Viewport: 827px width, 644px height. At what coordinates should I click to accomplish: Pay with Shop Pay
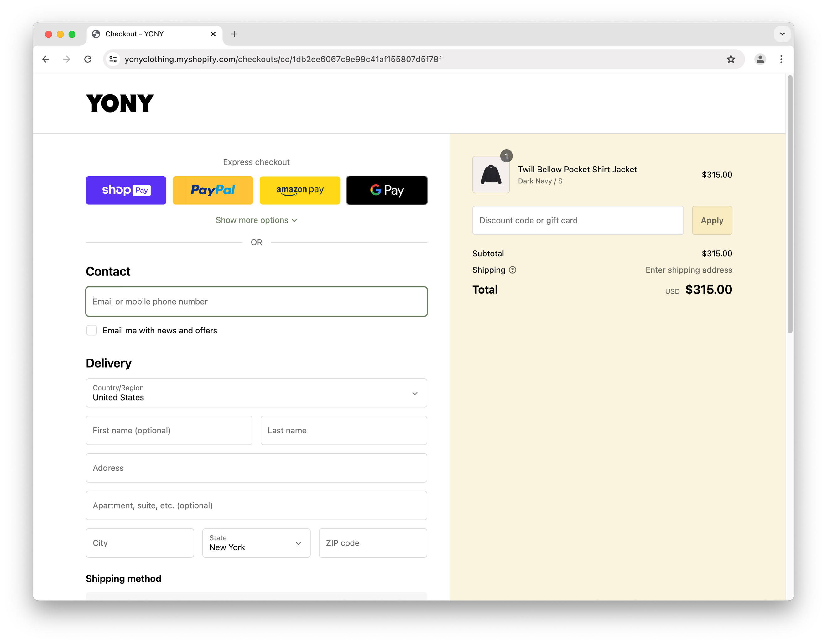pos(126,190)
